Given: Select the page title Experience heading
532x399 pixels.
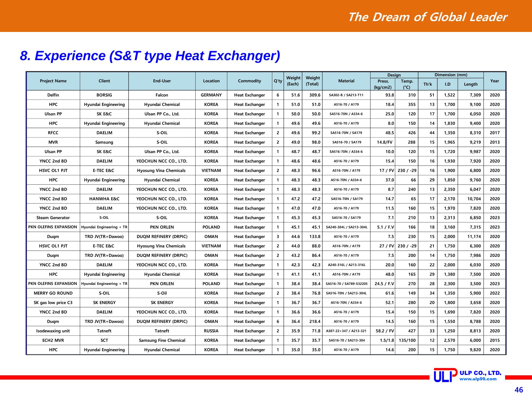Looking at the screenshot, I should point(150,56).
